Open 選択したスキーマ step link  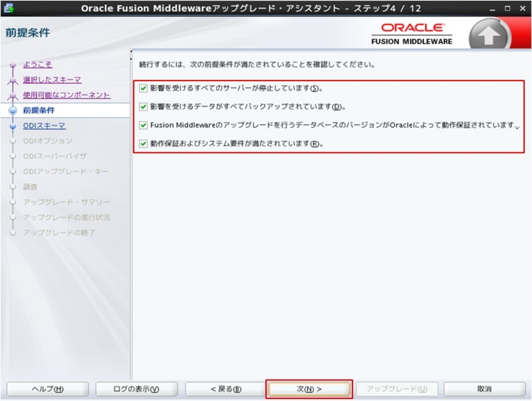pyautogui.click(x=53, y=80)
